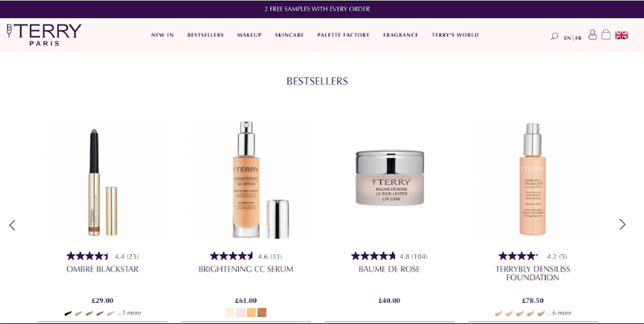The width and height of the screenshot is (644, 324).
Task: Select black Ombre Blackstar shade swatch
Action: (x=68, y=313)
